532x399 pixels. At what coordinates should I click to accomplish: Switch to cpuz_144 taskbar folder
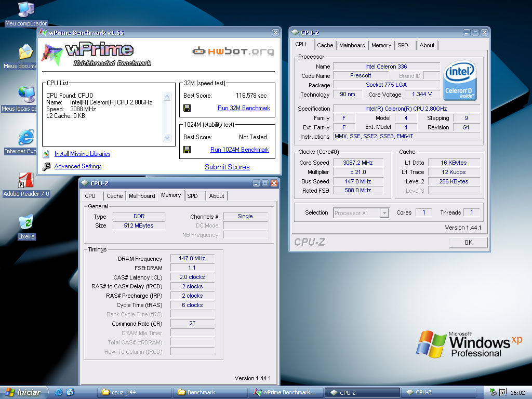coord(135,393)
